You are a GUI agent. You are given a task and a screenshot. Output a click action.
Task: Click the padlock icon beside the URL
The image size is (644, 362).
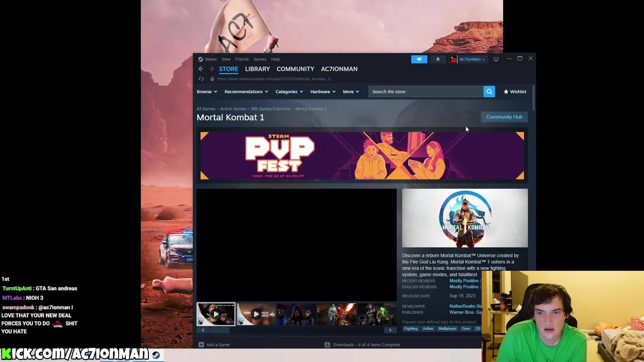click(x=212, y=79)
